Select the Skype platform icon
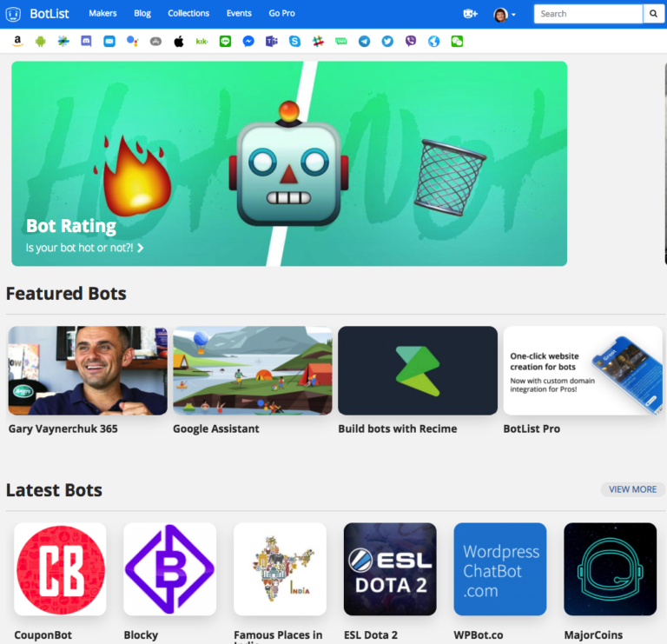 [x=294, y=42]
